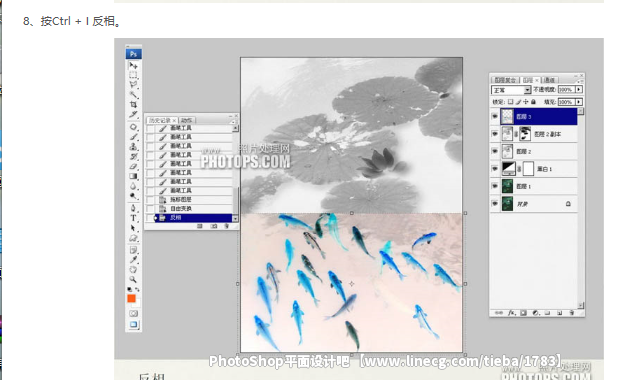Image resolution: width=617 pixels, height=380 pixels.
Task: Change screen mode at toolbox bottom
Action: click(x=133, y=325)
